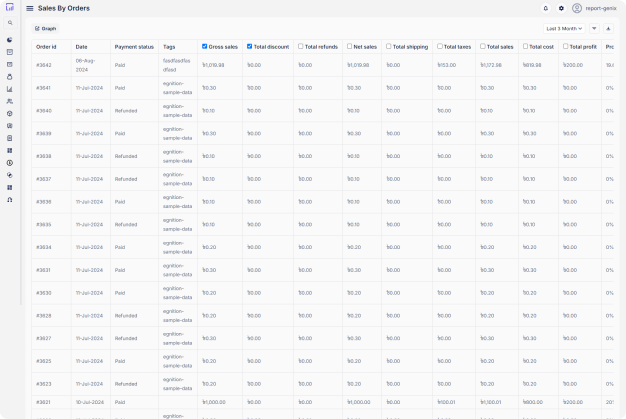The image size is (626, 419).
Task: Tick the Total shipping checkbox
Action: pos(388,46)
